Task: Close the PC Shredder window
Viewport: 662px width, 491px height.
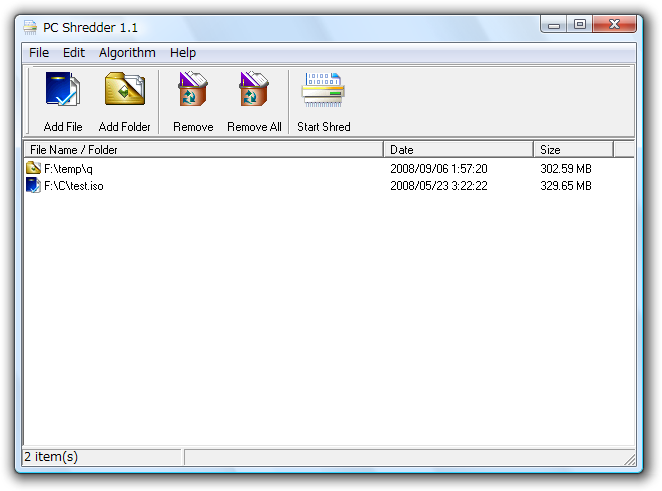Action: point(614,24)
